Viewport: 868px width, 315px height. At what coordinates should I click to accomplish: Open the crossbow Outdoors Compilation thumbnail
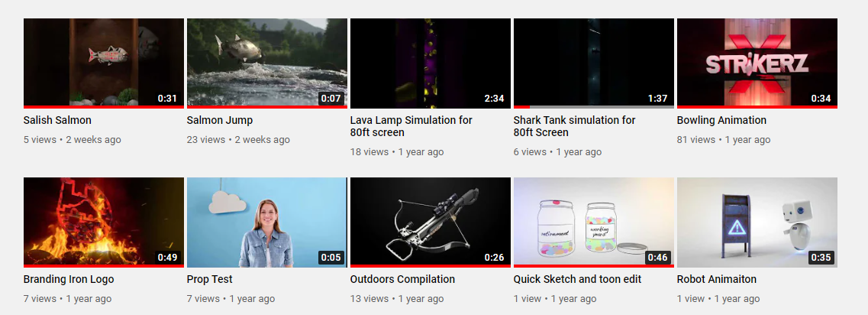coord(430,222)
